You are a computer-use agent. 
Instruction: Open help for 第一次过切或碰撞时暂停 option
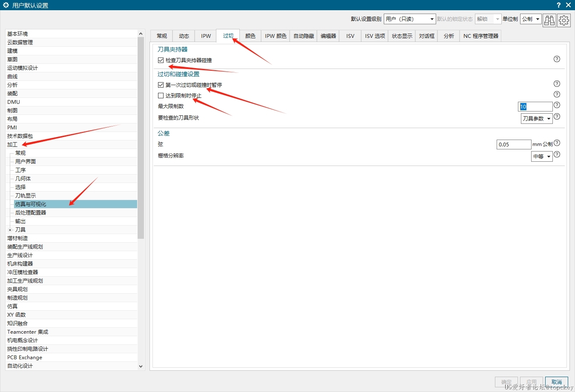(x=557, y=84)
